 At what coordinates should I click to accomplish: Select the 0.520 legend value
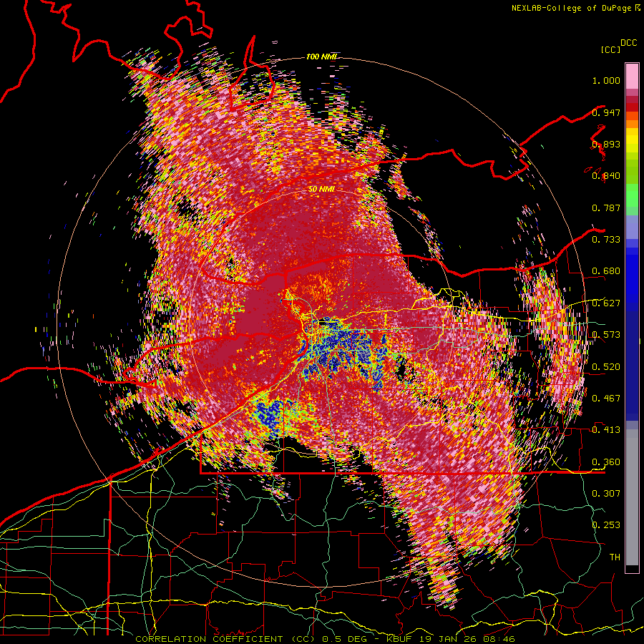pos(606,367)
